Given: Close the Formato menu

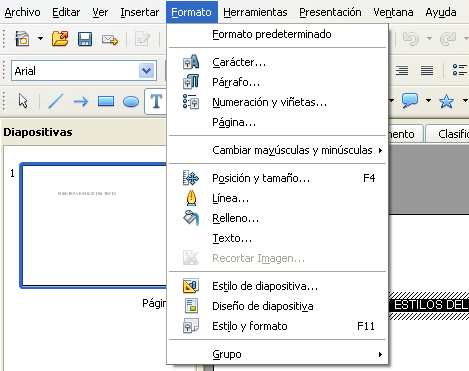Looking at the screenshot, I should coord(192,12).
